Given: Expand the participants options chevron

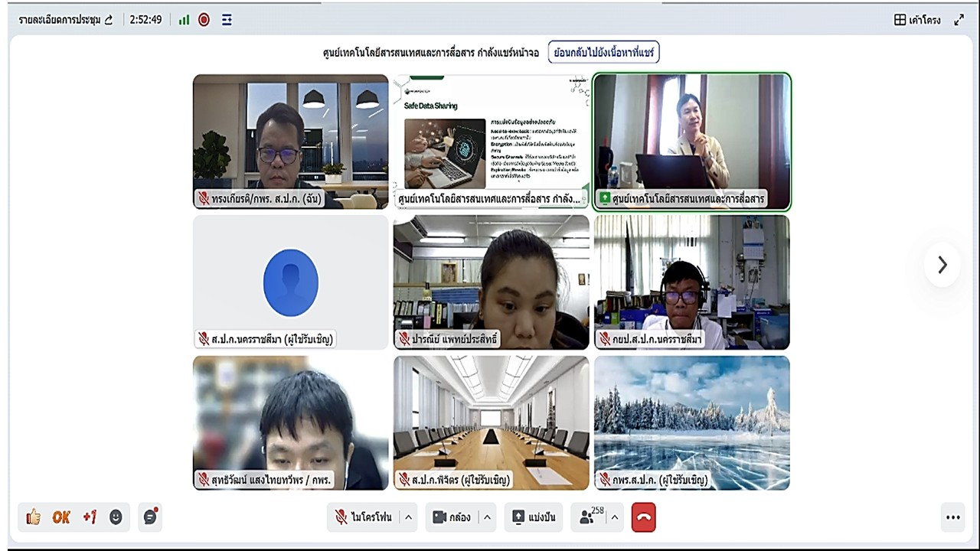Looking at the screenshot, I should (x=616, y=517).
